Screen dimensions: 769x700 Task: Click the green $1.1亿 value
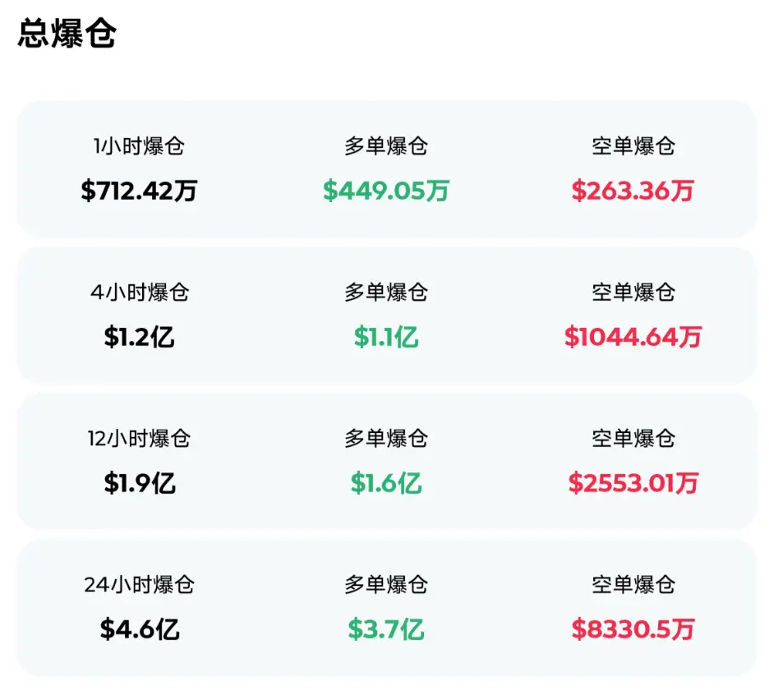(386, 337)
